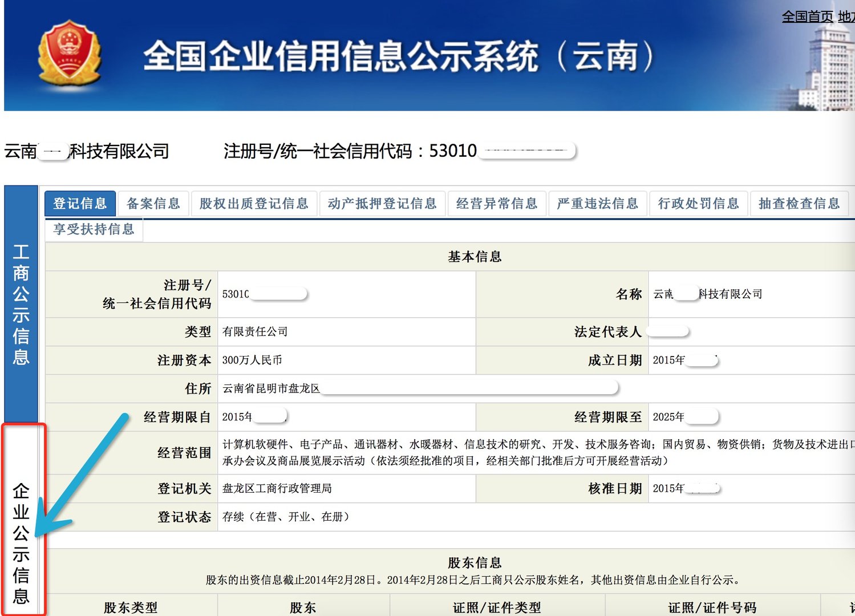Switch to the 备案信息 tab

152,203
